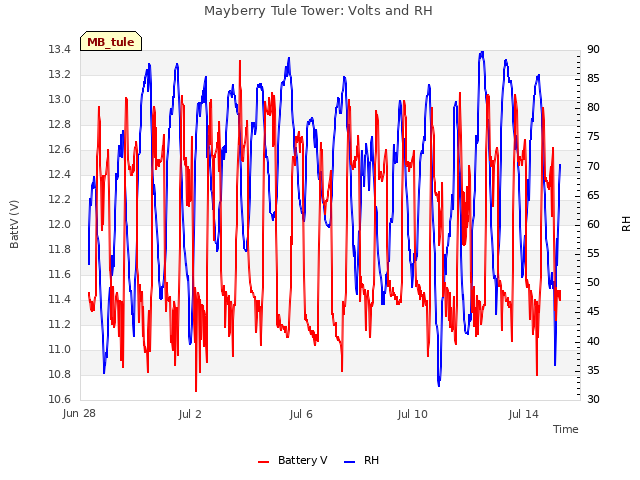Toggle the RH legend entry
This screenshot has height=480, width=640.
pos(361,460)
